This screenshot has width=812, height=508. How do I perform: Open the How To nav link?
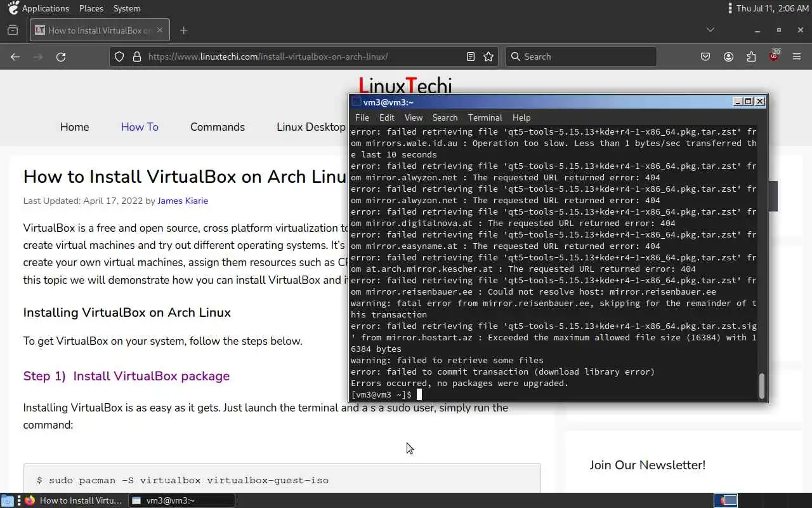pos(140,127)
